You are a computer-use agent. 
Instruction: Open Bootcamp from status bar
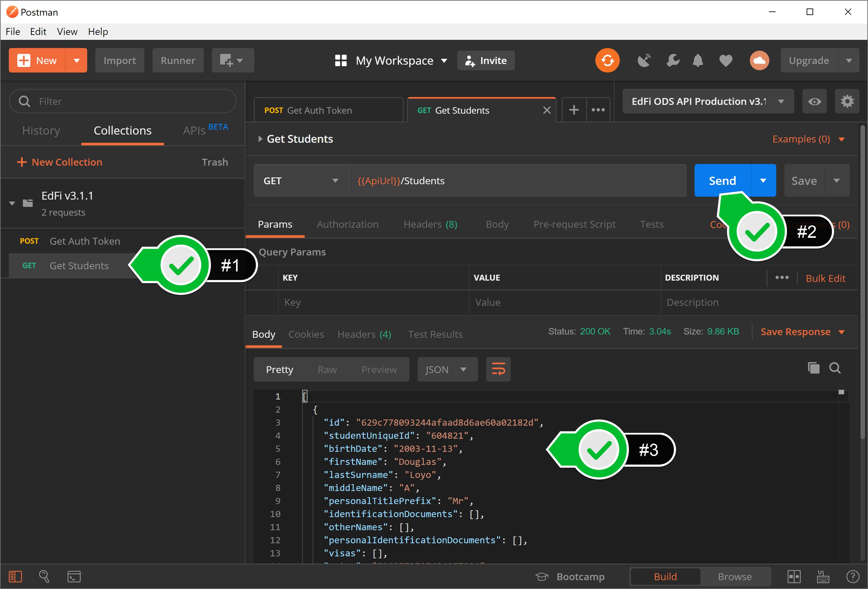[570, 576]
